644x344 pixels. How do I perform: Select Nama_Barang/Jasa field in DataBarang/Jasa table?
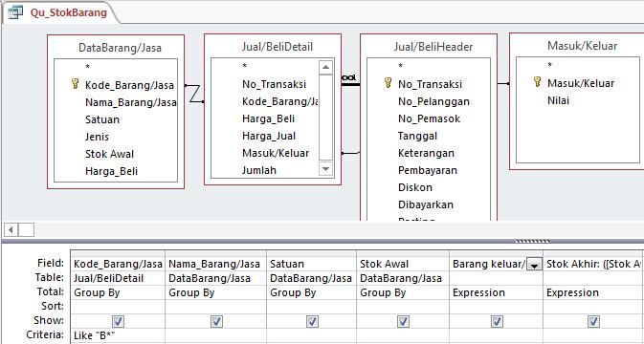click(130, 102)
